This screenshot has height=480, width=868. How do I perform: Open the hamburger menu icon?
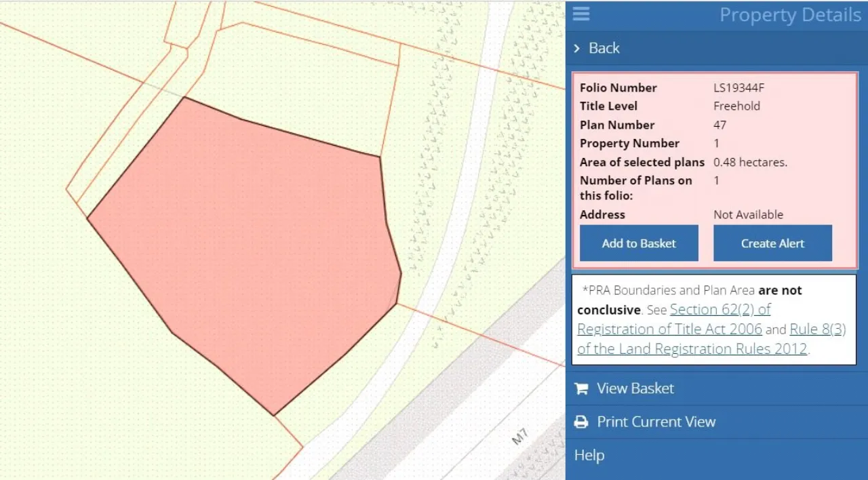581,14
